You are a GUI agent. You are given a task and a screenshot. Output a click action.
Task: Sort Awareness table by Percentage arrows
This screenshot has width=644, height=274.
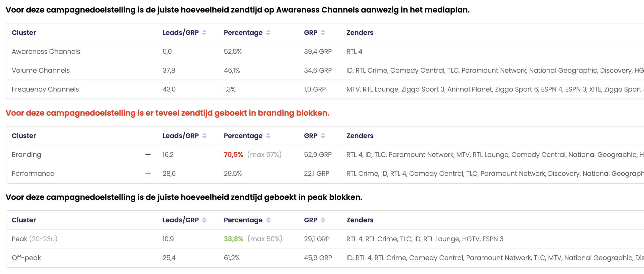[268, 33]
